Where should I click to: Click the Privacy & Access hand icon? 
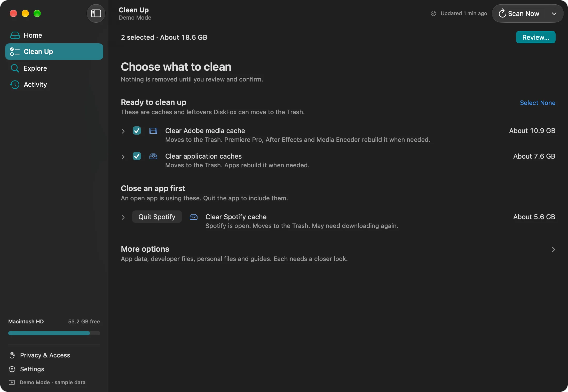click(x=12, y=355)
